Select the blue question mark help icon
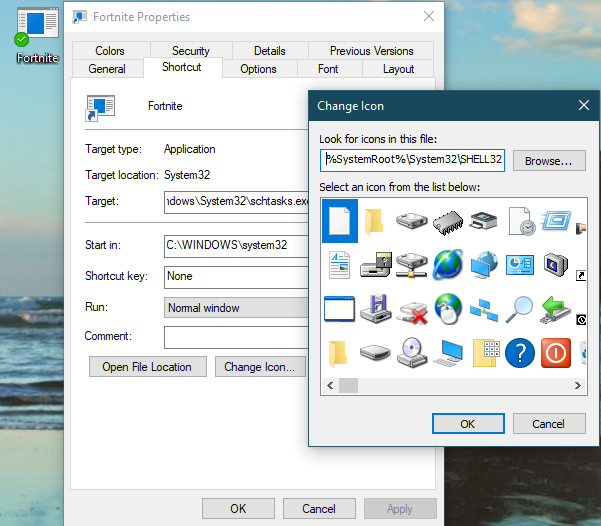Viewport: 601px width, 526px height. click(x=520, y=353)
